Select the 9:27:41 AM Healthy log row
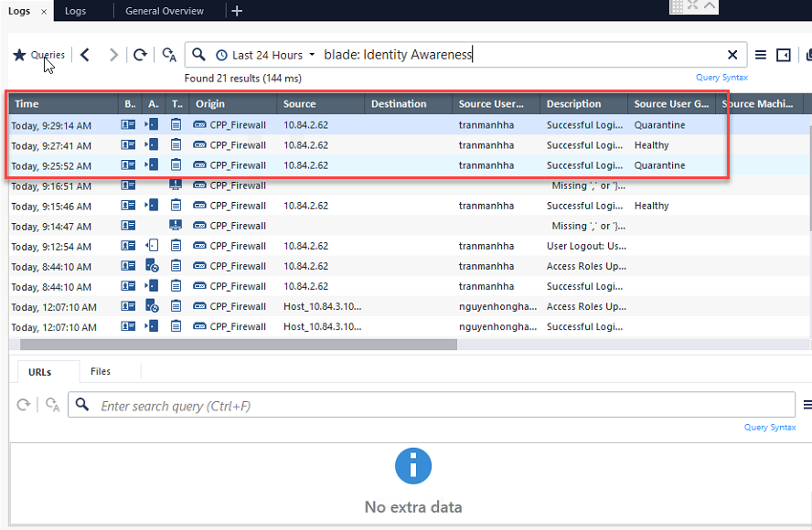 click(x=366, y=145)
